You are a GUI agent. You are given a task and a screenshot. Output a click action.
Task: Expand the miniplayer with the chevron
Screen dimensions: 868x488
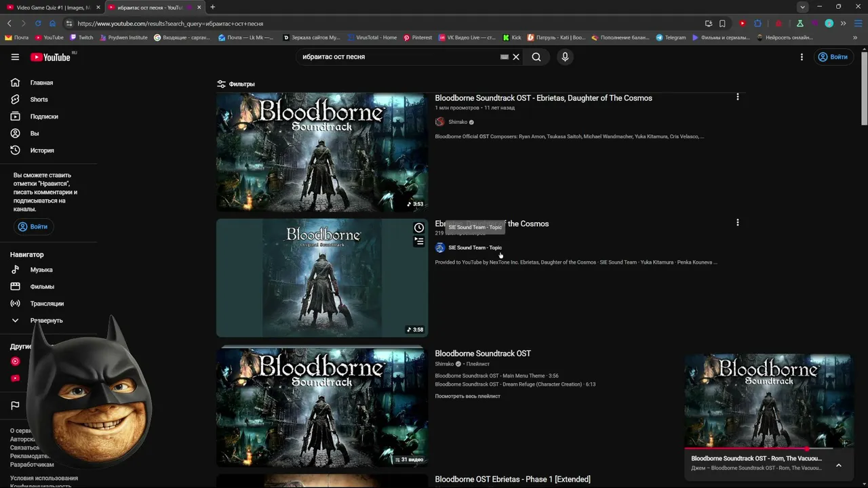pos(839,465)
